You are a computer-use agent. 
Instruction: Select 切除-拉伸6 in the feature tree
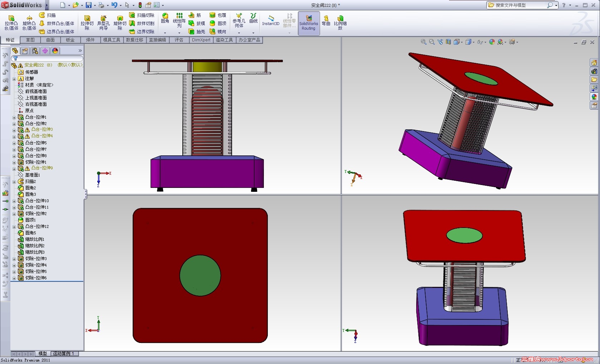pos(36,278)
